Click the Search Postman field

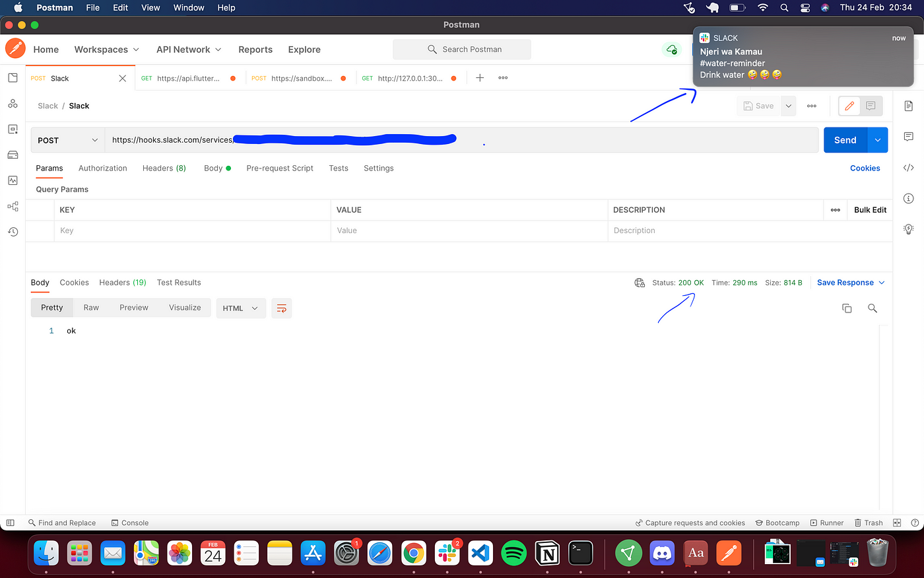pyautogui.click(x=462, y=50)
